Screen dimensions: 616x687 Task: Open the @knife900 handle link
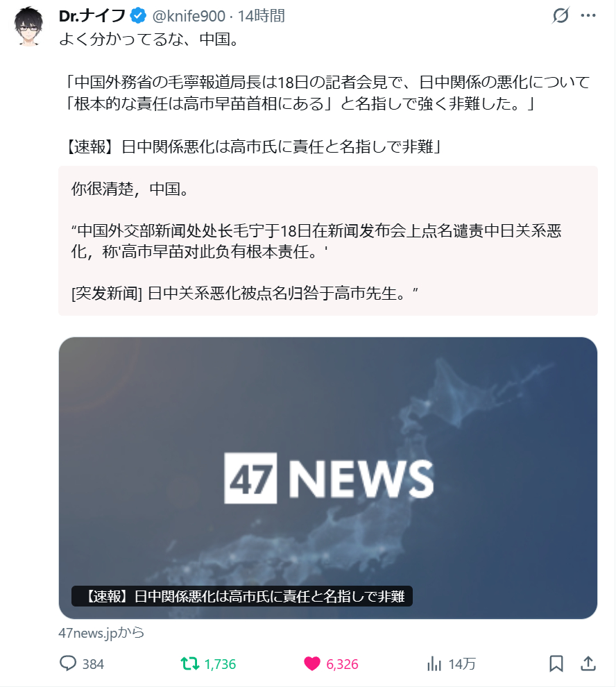[x=189, y=16]
